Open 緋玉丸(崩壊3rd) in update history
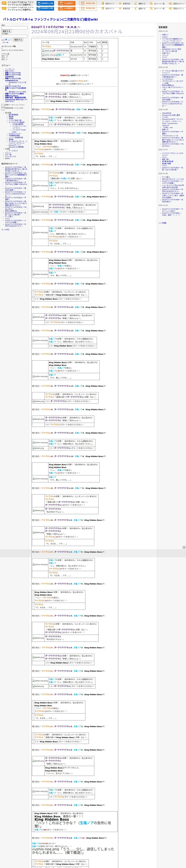Screen dimensions: 186x868 168,85
